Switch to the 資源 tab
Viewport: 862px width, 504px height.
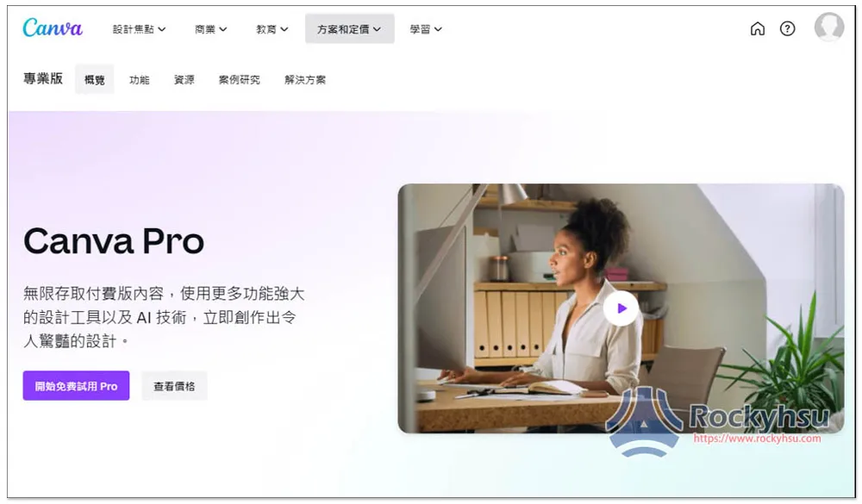pyautogui.click(x=184, y=80)
